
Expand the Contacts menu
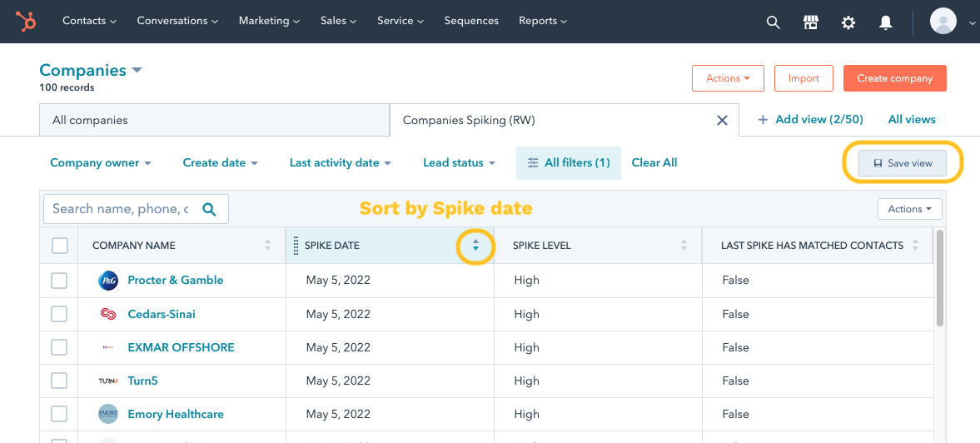[89, 21]
